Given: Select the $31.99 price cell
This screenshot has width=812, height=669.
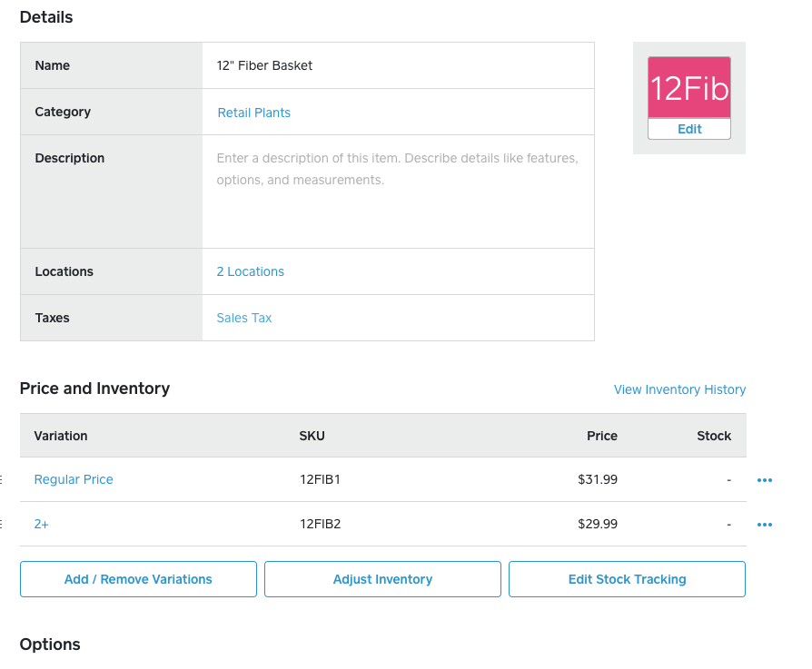Looking at the screenshot, I should coord(597,479).
